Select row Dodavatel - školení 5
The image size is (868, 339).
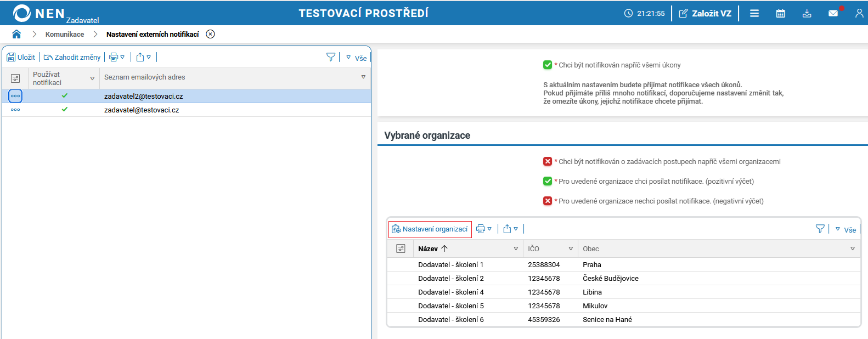[624, 306]
